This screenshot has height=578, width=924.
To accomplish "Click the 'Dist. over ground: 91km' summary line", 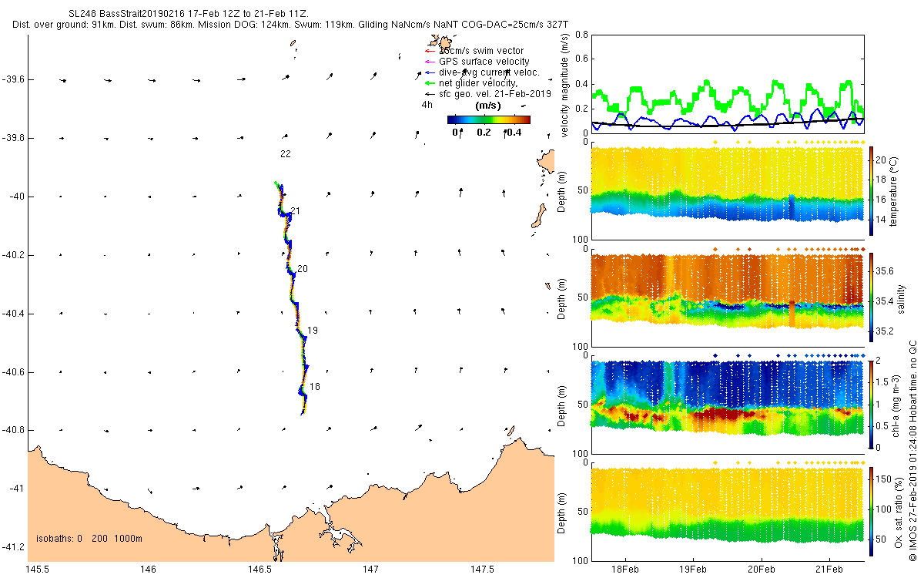I will 290,25.
